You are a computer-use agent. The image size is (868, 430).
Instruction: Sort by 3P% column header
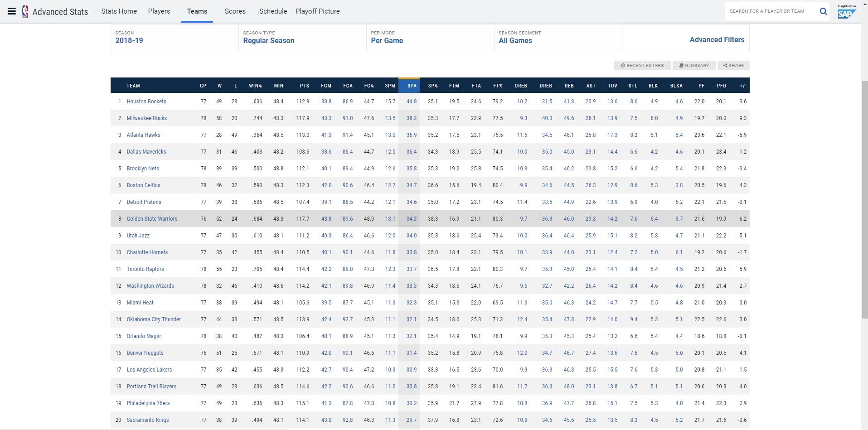click(x=433, y=86)
